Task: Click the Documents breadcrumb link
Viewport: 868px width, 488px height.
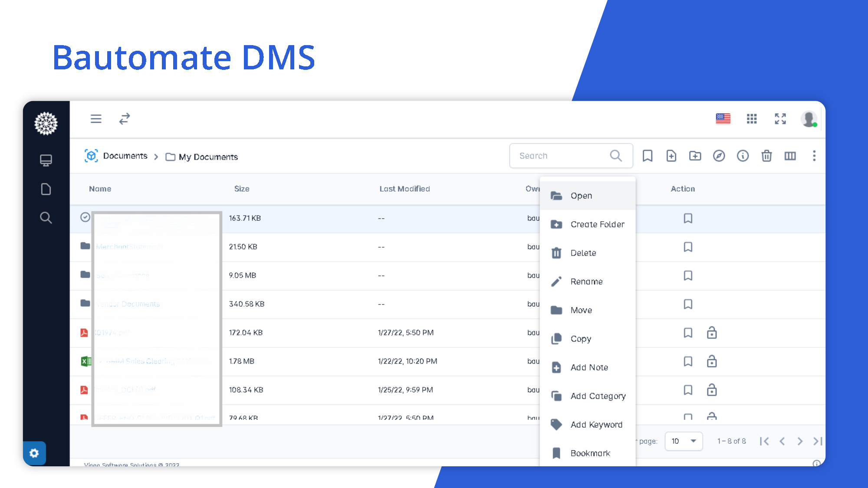Action: click(125, 156)
